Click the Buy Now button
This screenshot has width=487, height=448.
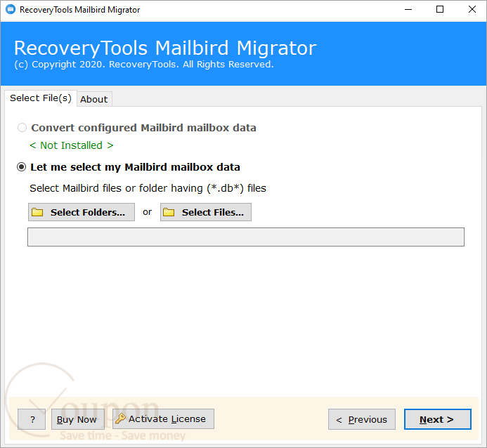click(x=78, y=419)
